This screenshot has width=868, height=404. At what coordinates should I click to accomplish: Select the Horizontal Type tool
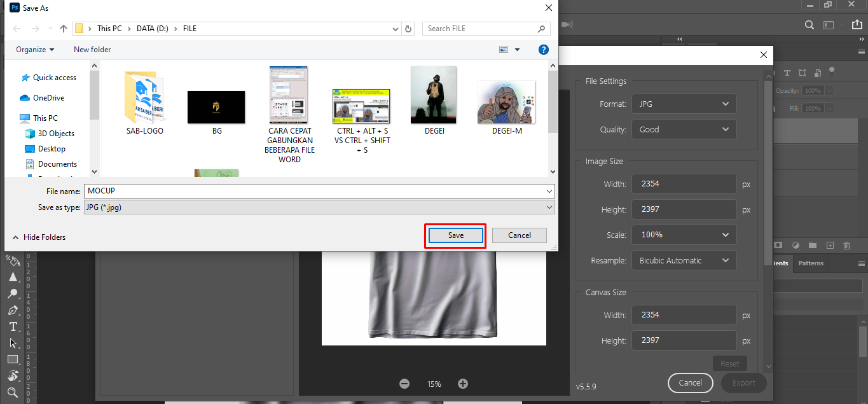pyautogui.click(x=13, y=326)
